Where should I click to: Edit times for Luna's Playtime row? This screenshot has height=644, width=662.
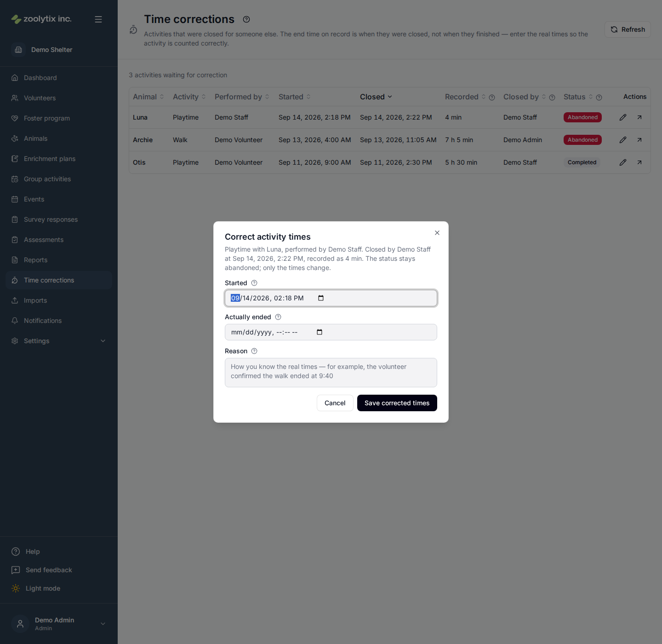click(623, 117)
